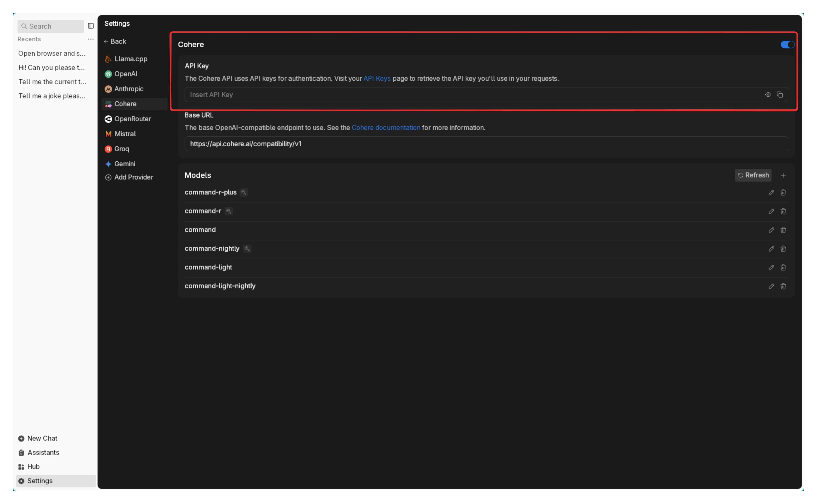Viewport: 817px width, 504px height.
Task: Open the Hub section
Action: point(33,467)
